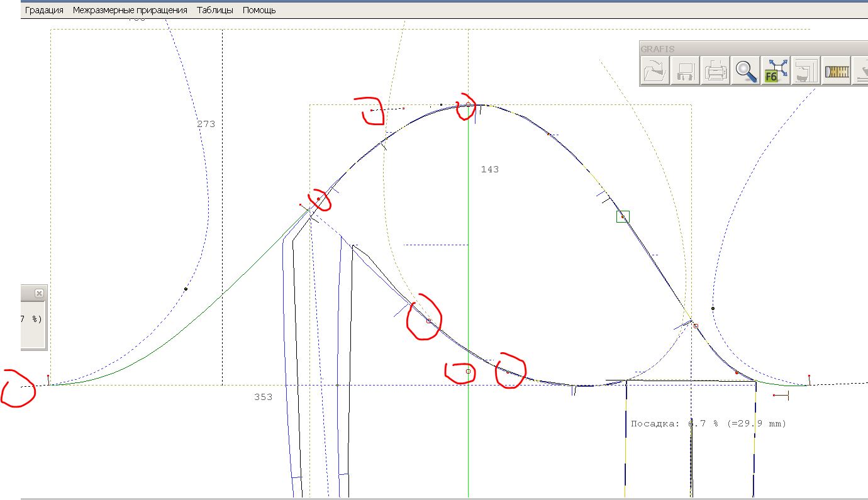This screenshot has width=868, height=500.
Task: Open the Градация menu
Action: pyautogui.click(x=44, y=10)
